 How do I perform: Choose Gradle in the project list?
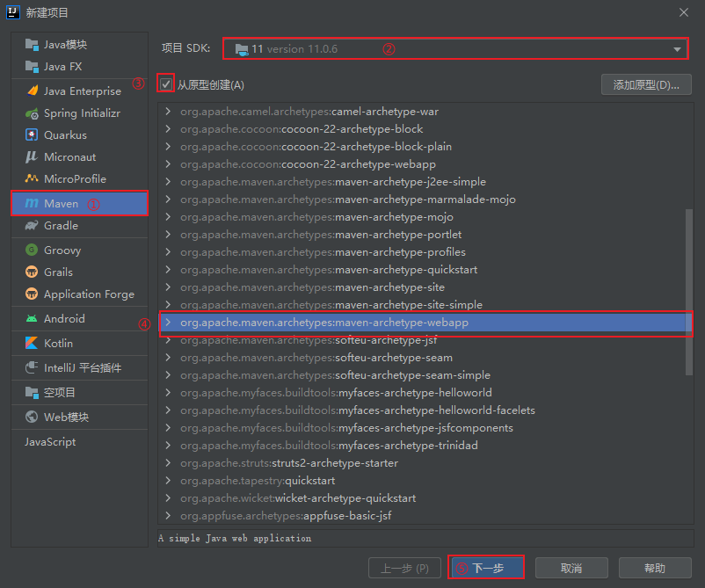tap(80, 225)
